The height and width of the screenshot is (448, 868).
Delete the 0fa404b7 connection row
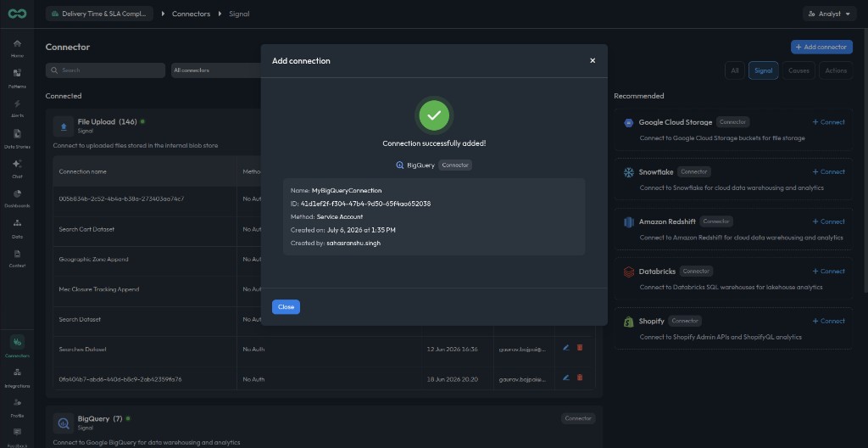(580, 378)
